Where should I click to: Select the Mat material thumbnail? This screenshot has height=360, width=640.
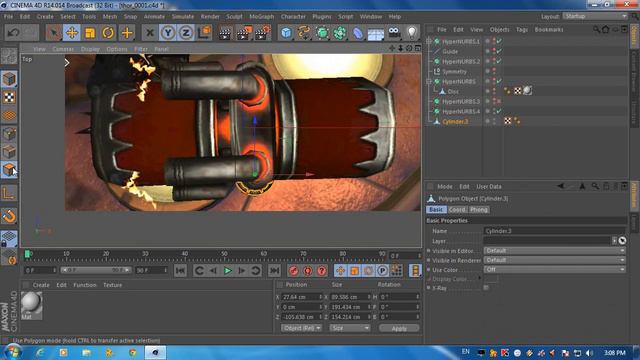coord(31,304)
